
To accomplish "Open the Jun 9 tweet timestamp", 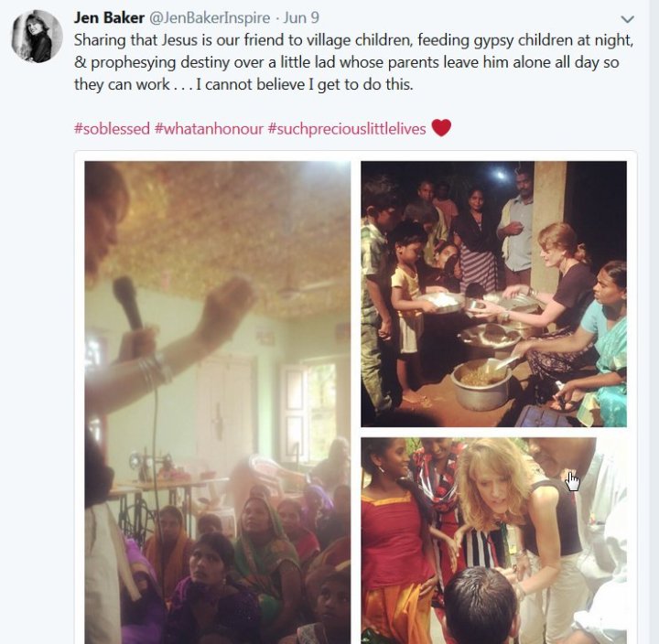I will (x=301, y=18).
